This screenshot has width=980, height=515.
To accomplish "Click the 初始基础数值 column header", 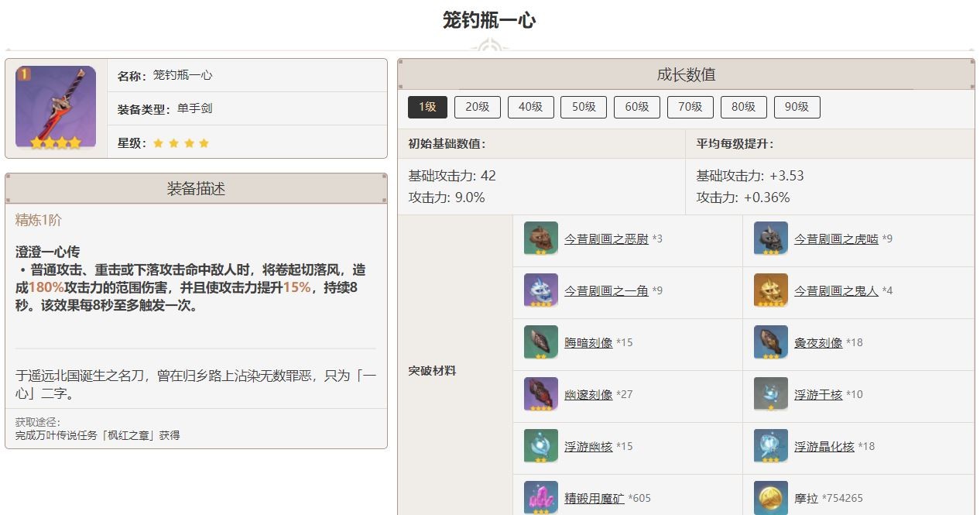I will coord(447,144).
